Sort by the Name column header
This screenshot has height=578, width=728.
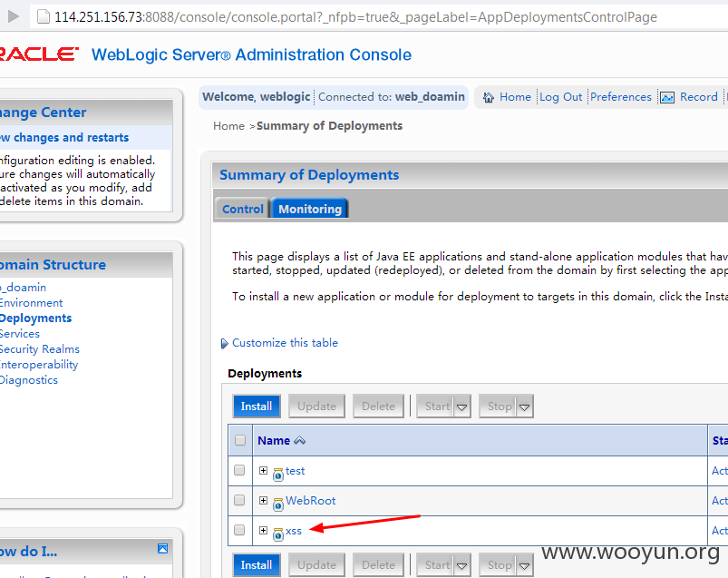coord(274,440)
